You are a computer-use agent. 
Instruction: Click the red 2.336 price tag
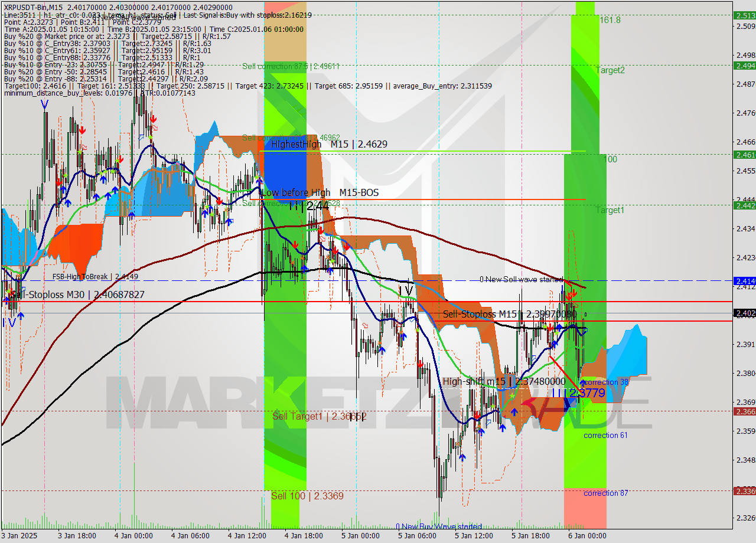click(x=744, y=491)
